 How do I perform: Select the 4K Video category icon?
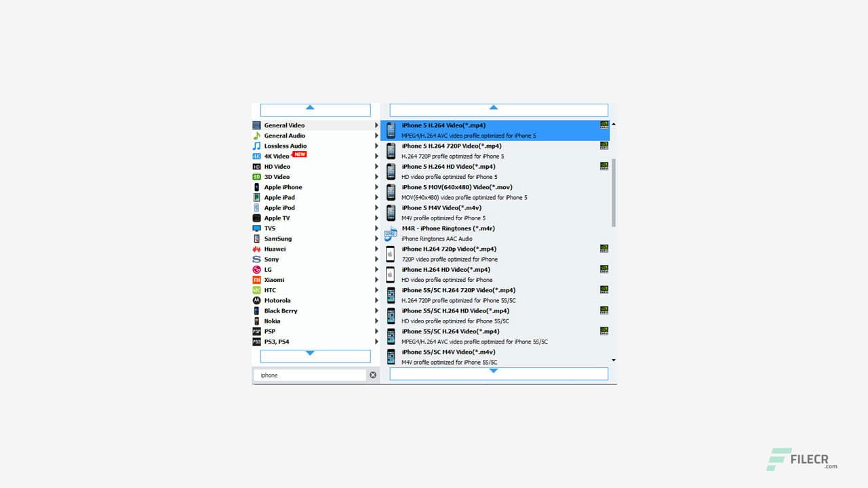pyautogui.click(x=257, y=156)
